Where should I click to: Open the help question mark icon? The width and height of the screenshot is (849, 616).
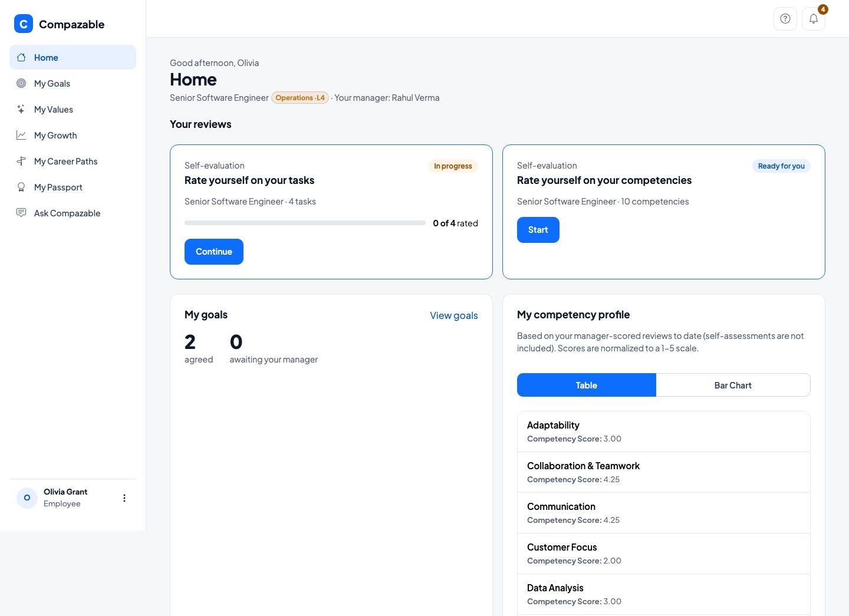coord(785,19)
